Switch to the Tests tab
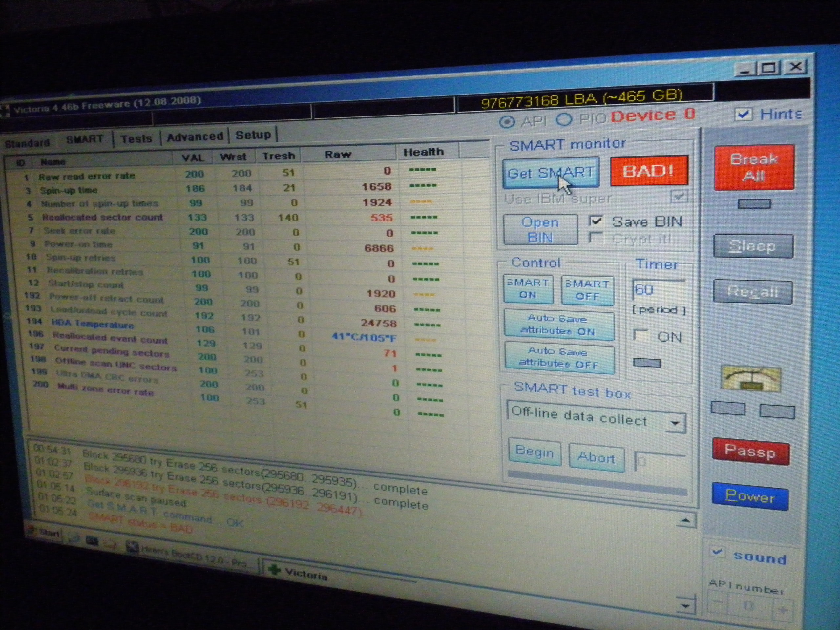The height and width of the screenshot is (630, 840). pos(136,138)
